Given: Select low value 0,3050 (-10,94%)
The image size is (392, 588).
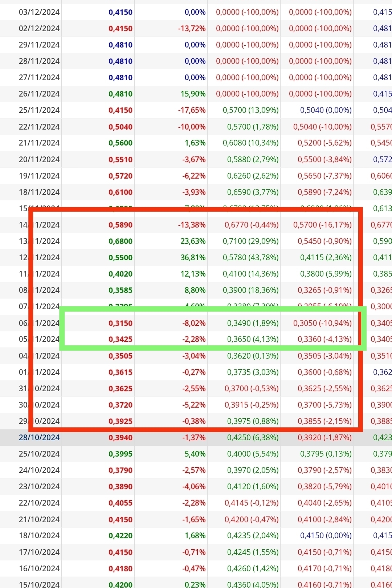Looking at the screenshot, I should 323,323.
